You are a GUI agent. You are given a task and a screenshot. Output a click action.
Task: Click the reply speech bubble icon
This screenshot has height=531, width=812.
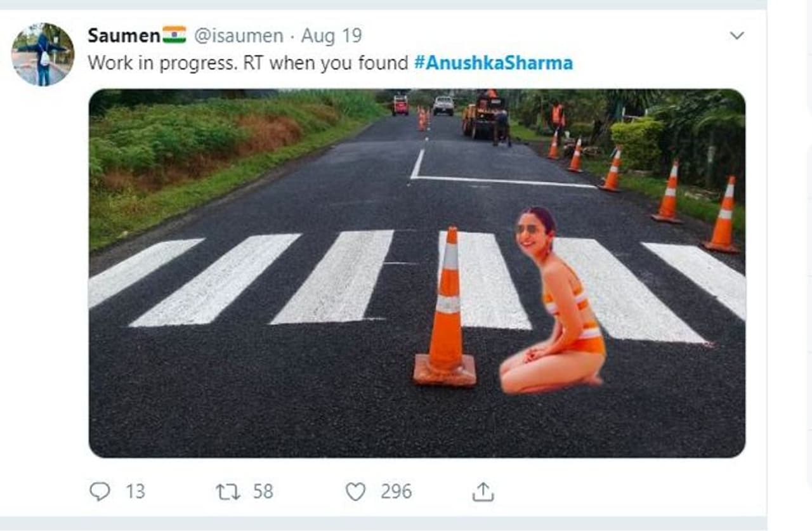coord(100,492)
